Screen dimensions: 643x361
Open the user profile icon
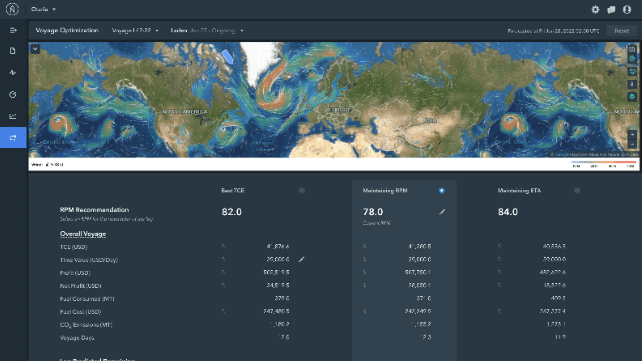click(x=627, y=9)
